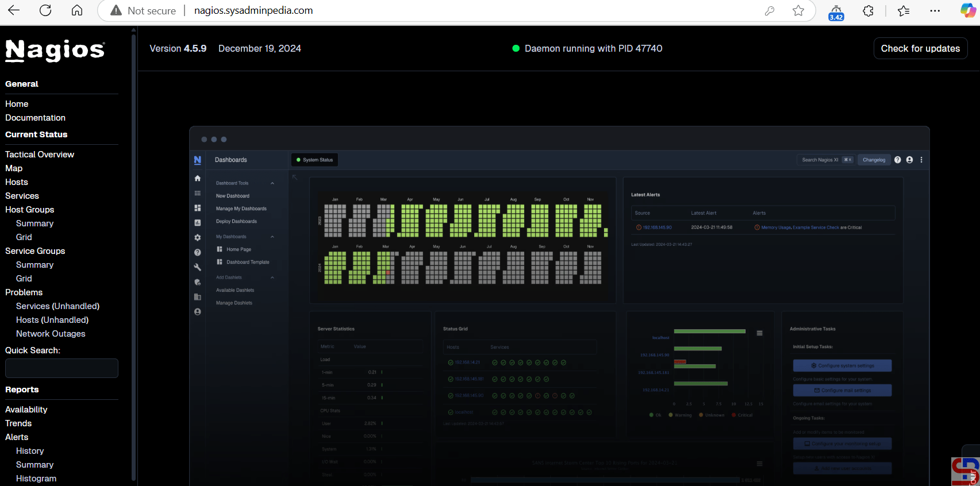Click the Quick Search input box
The width and height of the screenshot is (980, 486).
[x=62, y=368]
